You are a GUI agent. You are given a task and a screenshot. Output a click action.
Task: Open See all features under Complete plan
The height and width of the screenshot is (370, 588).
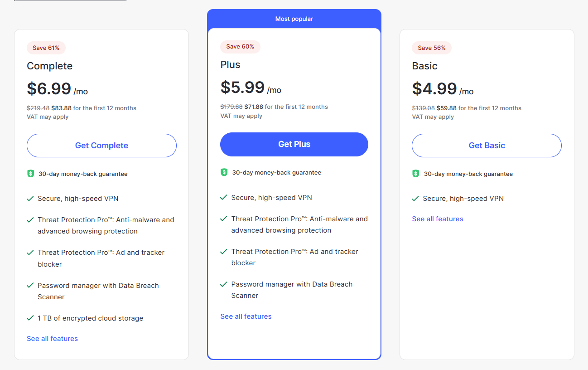[52, 339]
